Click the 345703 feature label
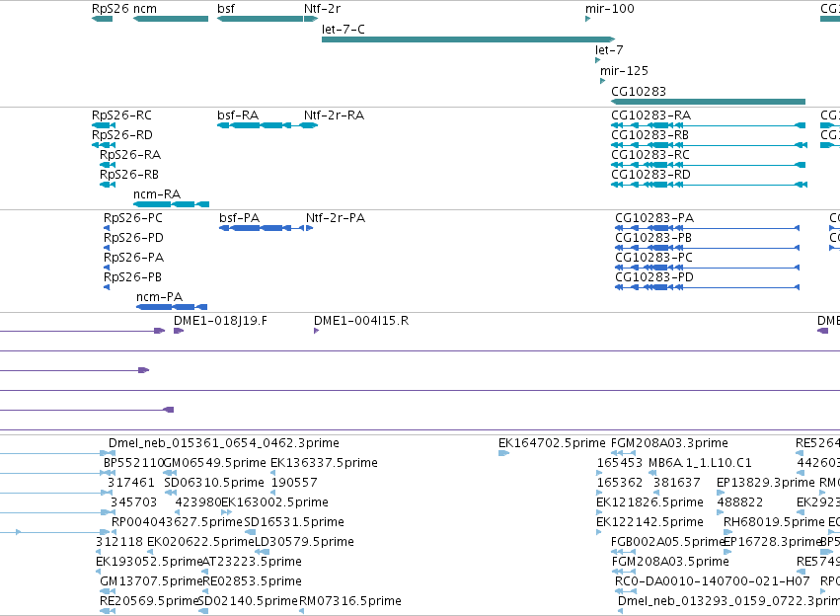840x616 pixels. click(x=133, y=502)
